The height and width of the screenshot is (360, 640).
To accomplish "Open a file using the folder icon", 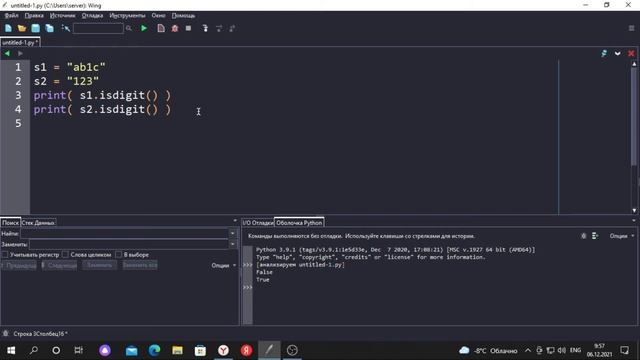I will click(22, 28).
